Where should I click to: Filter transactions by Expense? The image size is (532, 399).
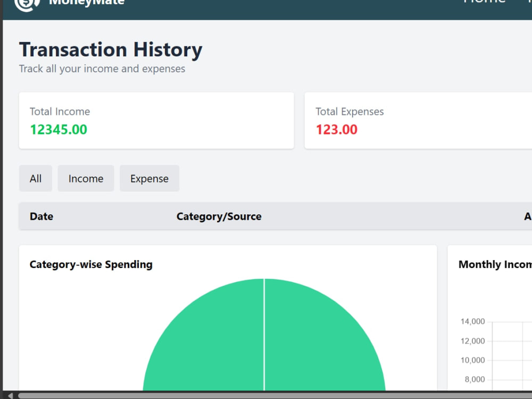[149, 178]
